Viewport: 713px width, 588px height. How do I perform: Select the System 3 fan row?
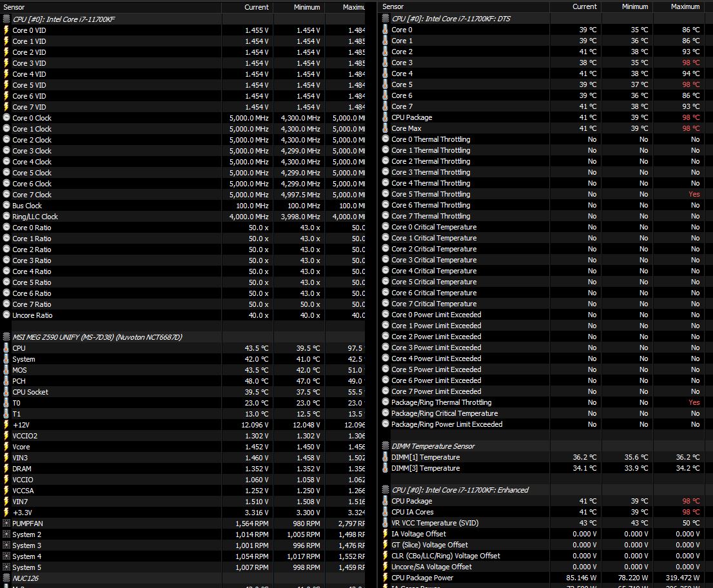click(x=182, y=545)
